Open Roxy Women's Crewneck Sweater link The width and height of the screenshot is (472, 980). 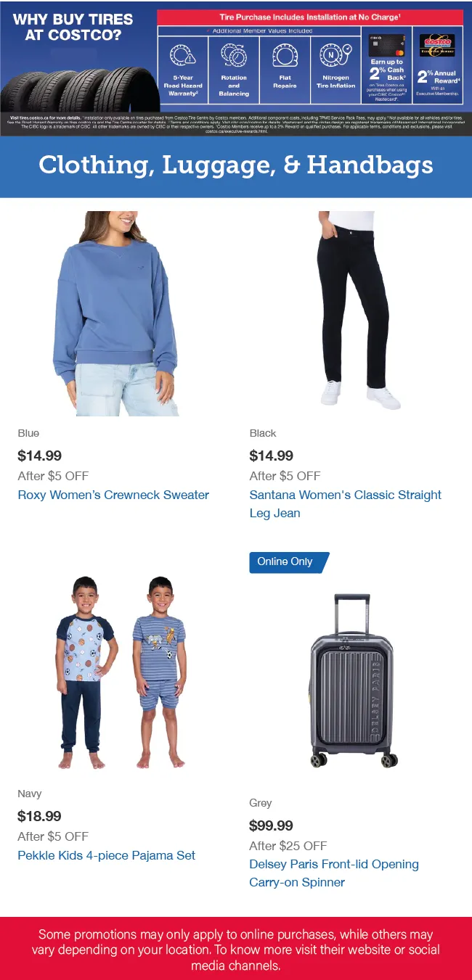tap(113, 495)
